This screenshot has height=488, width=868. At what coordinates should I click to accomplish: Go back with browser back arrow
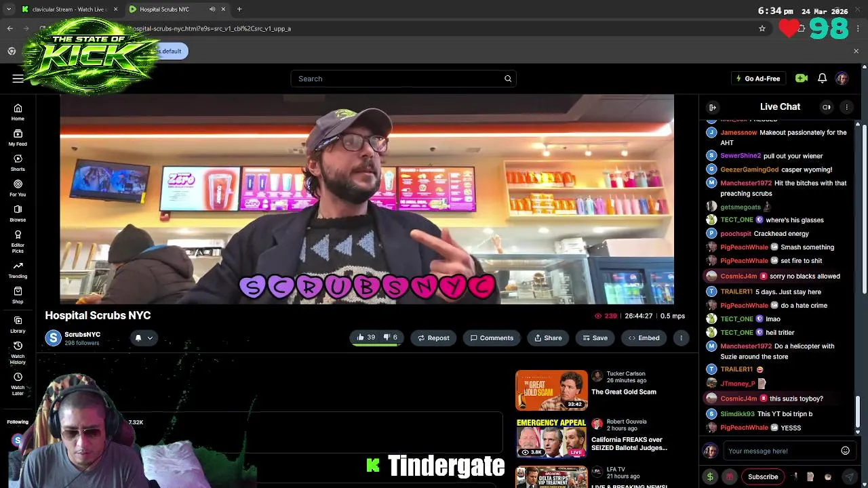pyautogui.click(x=10, y=28)
